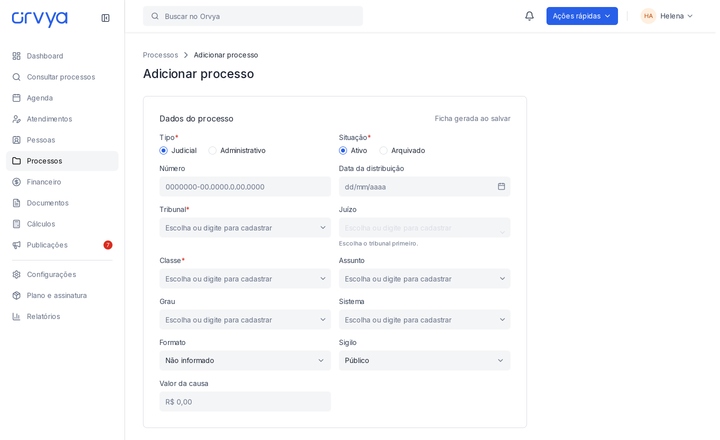Collapse the sidebar with the panel icon
This screenshot has width=720, height=440.
[x=105, y=18]
